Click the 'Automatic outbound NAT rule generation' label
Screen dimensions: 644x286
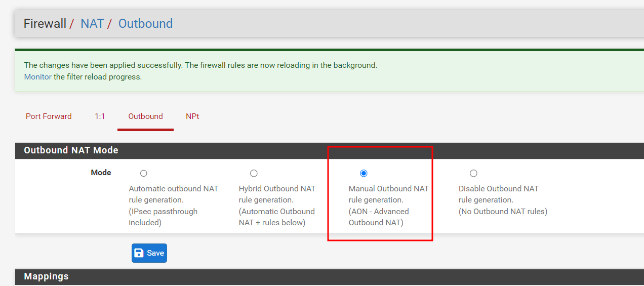click(174, 206)
